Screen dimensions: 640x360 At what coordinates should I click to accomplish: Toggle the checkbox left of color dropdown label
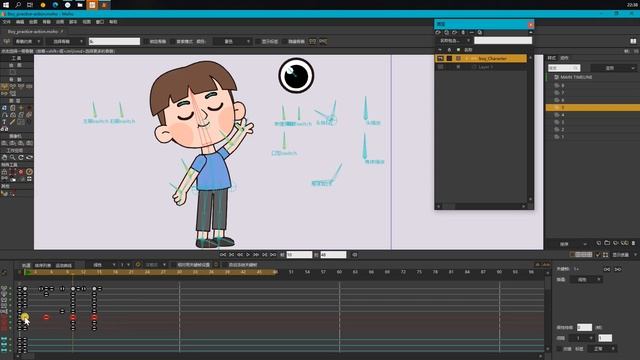click(173, 42)
